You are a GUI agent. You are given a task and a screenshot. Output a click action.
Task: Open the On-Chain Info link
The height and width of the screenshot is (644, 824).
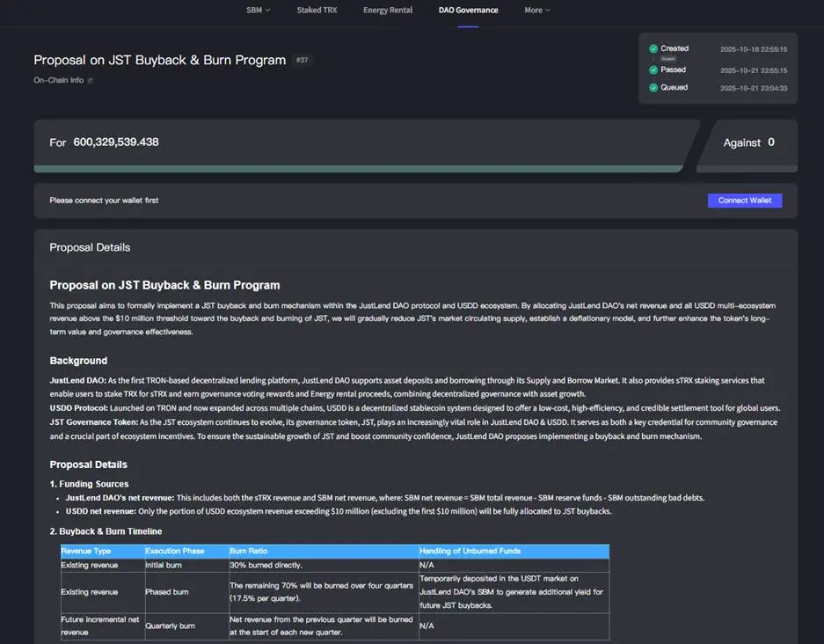pos(58,81)
